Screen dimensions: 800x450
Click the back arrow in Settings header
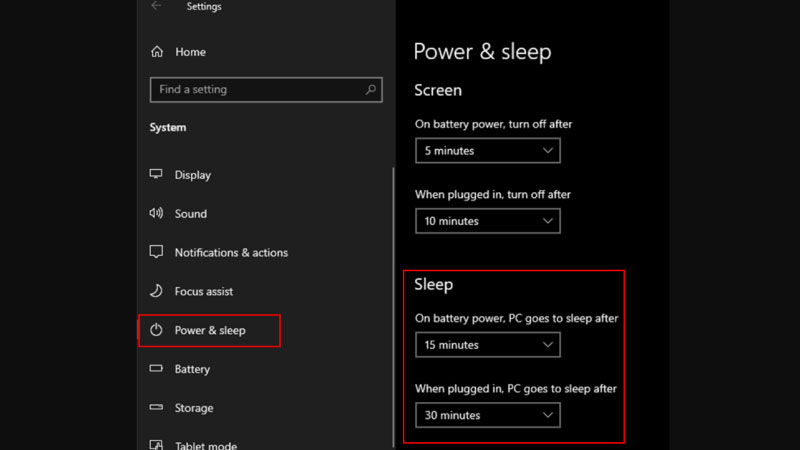tap(156, 6)
